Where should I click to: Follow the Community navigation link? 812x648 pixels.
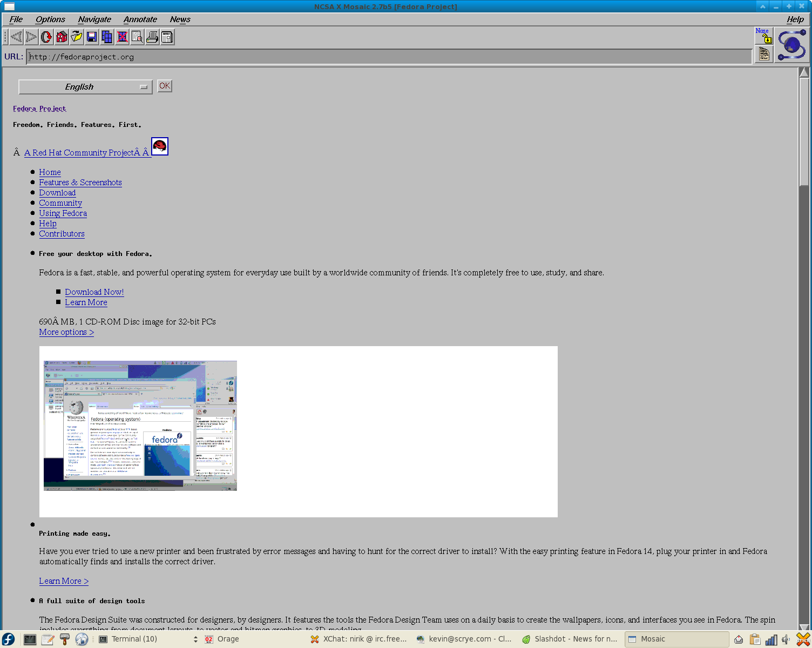click(x=60, y=203)
